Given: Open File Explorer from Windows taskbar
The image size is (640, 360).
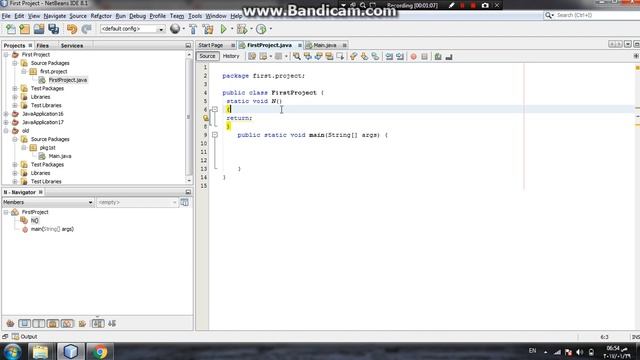Looking at the screenshot, I should (40, 351).
